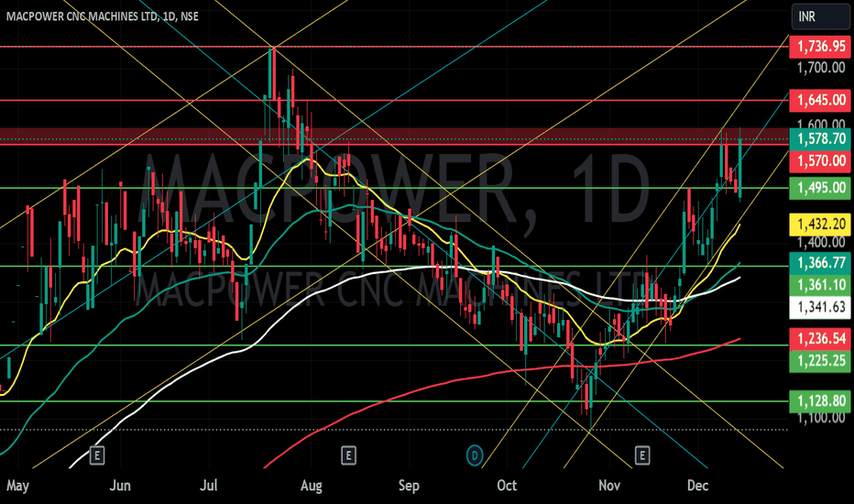Viewport: 854px width, 504px height.
Task: Click the red moving average label 1,236.54
Action: (820, 339)
